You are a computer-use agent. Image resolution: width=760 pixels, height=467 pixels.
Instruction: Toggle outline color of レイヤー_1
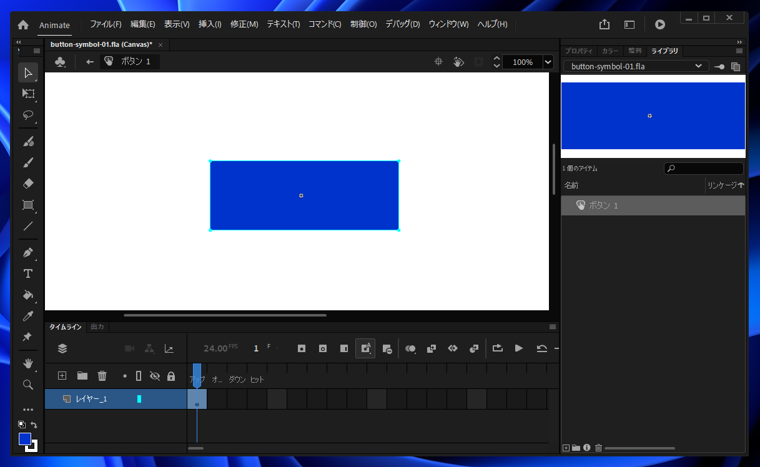[x=139, y=399]
